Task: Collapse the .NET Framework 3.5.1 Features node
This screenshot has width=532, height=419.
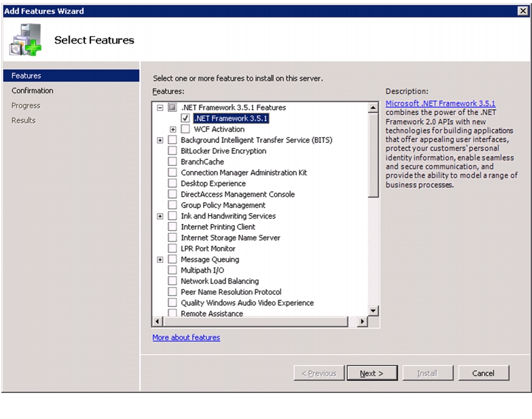Action: (160, 108)
